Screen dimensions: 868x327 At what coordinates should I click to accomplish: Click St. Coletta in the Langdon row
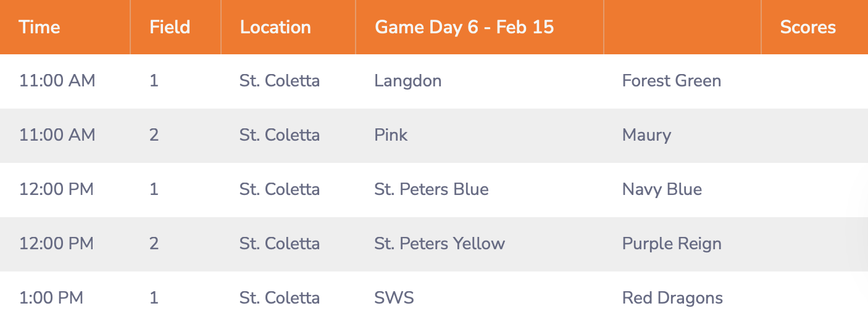280,81
